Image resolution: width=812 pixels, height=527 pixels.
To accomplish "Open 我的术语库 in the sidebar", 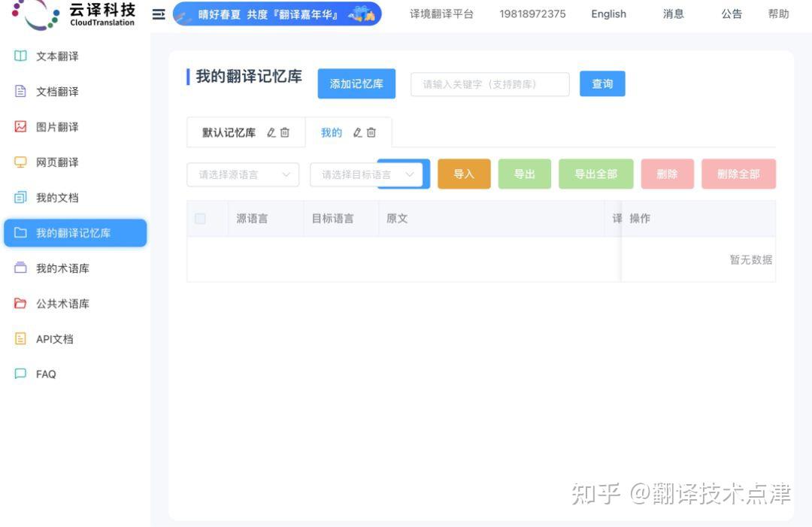I will pos(20,268).
